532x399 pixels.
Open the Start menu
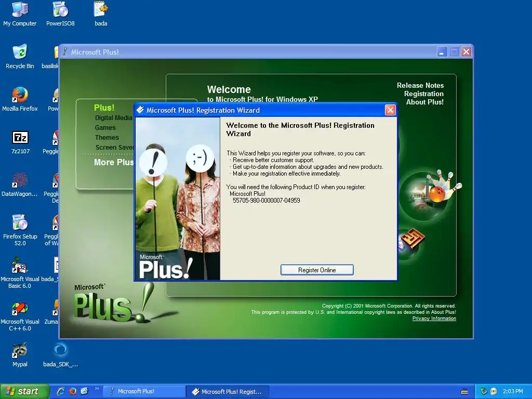24,391
